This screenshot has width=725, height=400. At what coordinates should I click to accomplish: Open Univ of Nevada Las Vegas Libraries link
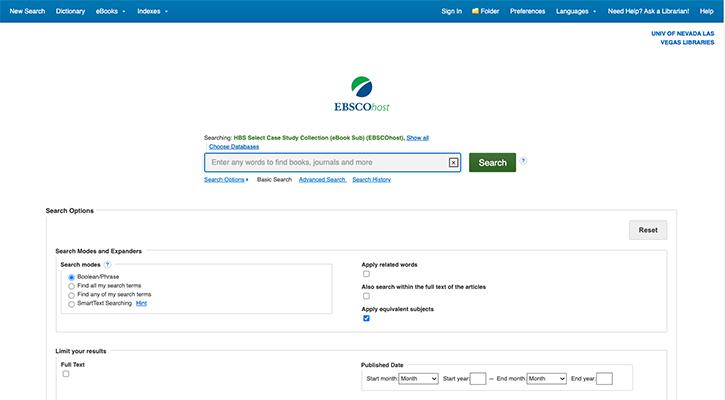tap(682, 38)
